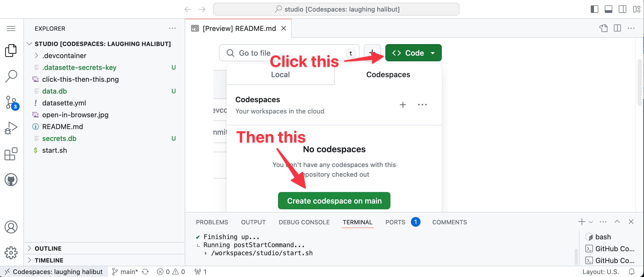Open the GitHub view in activity bar
644x277 pixels.
pos(11,180)
